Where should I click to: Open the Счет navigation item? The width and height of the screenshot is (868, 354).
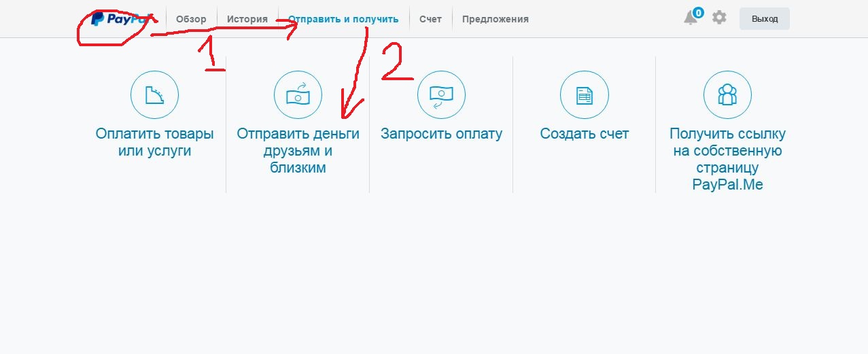pos(430,19)
